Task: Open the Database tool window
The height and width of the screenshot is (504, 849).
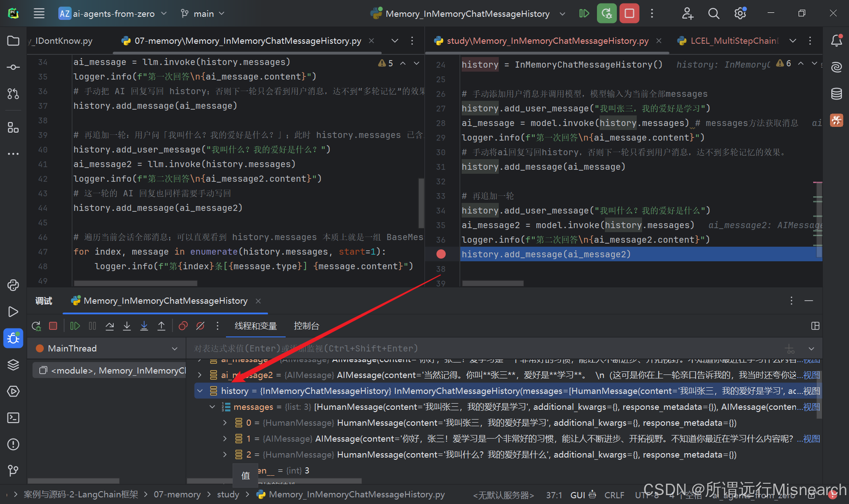Action: pyautogui.click(x=836, y=94)
